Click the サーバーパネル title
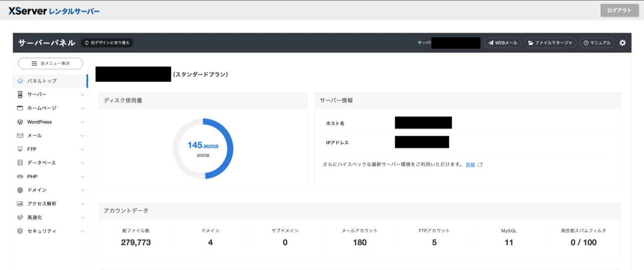 coord(47,43)
